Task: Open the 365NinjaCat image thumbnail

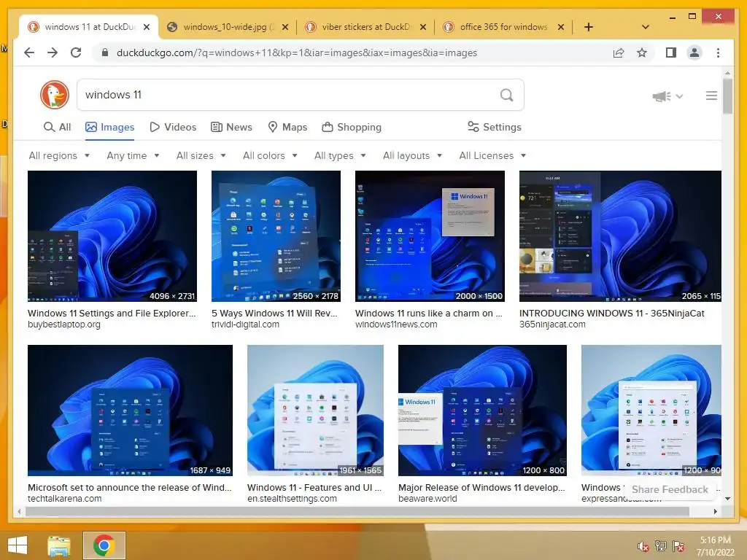Action: tap(620, 236)
